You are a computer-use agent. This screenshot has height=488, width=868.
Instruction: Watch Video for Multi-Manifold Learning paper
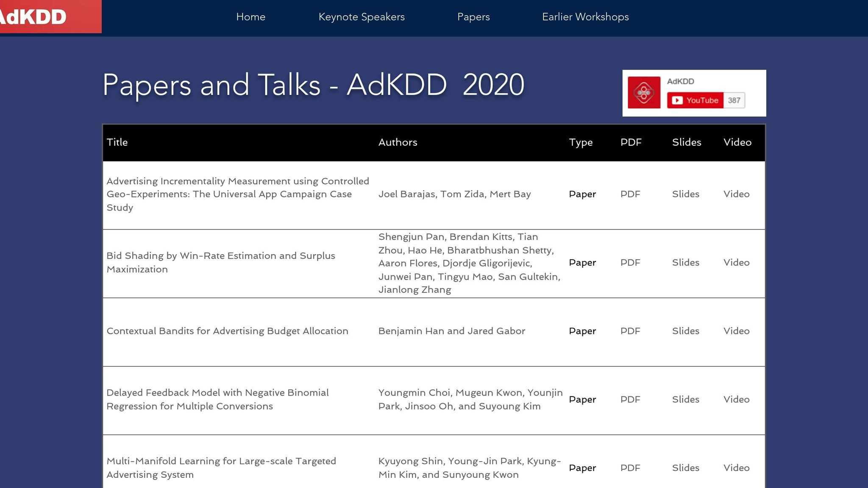737,468
